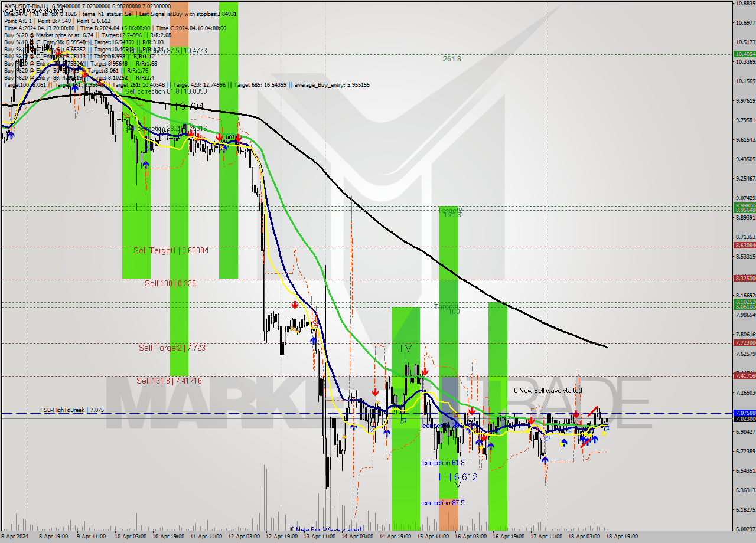This screenshot has height=543, width=756.
Task: Click the 'I I I 9.794' wave label
Action: point(184,107)
